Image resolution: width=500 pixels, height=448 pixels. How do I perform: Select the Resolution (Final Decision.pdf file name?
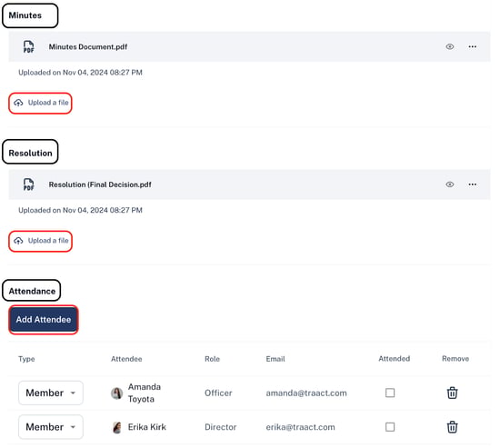click(x=100, y=184)
